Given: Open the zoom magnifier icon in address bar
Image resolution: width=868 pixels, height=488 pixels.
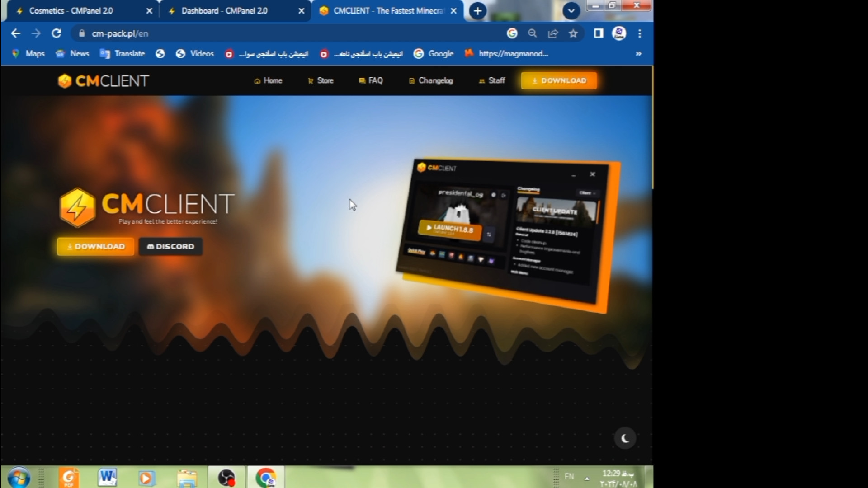Looking at the screenshot, I should (533, 33).
